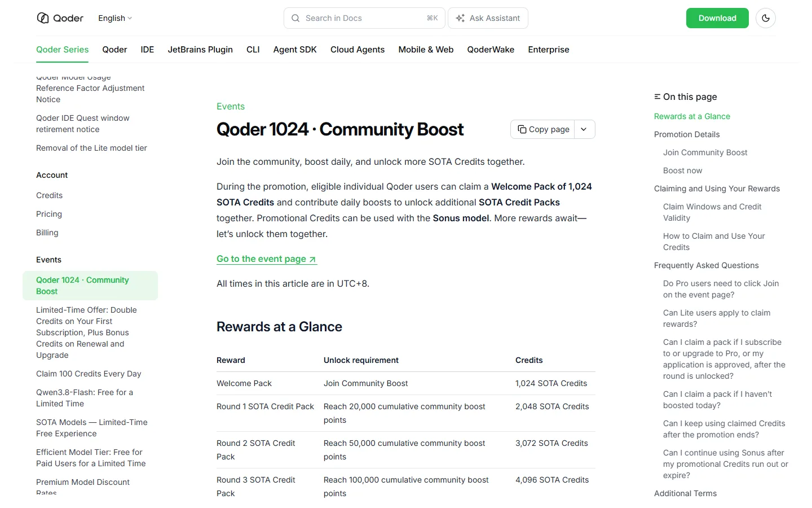Screen dimensions: 812x508
Task: Click the On this page list icon
Action: point(657,97)
